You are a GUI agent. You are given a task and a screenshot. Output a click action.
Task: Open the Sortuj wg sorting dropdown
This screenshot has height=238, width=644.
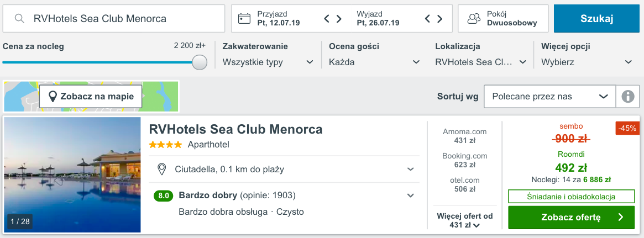tap(550, 97)
